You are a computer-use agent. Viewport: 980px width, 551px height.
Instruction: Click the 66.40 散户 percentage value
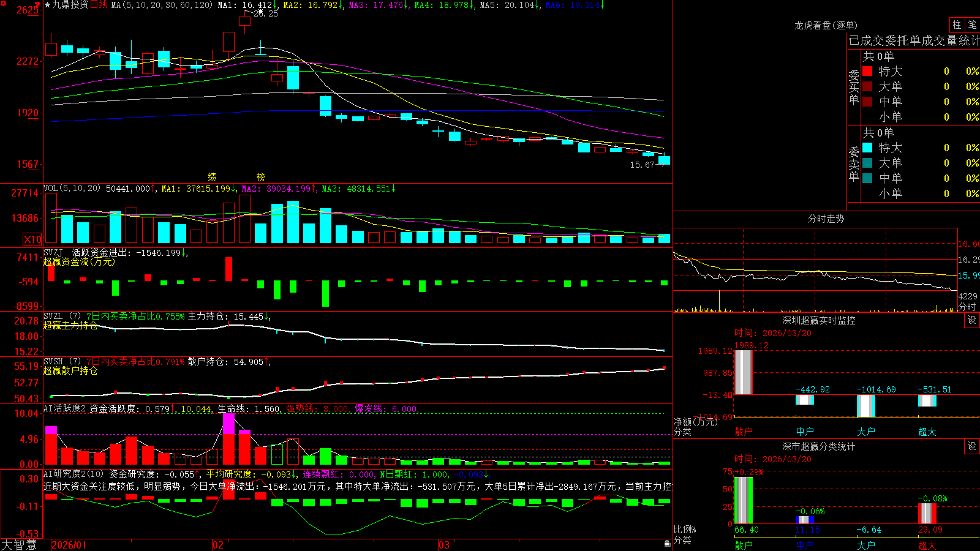[747, 530]
